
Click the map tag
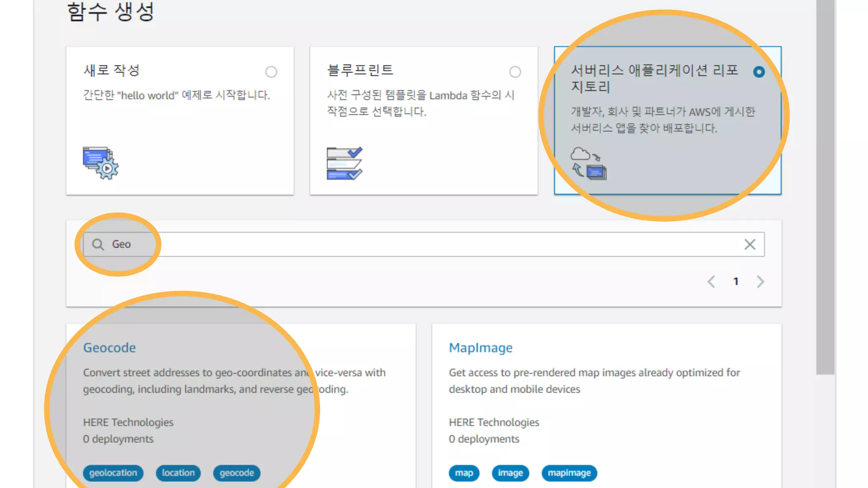point(464,473)
